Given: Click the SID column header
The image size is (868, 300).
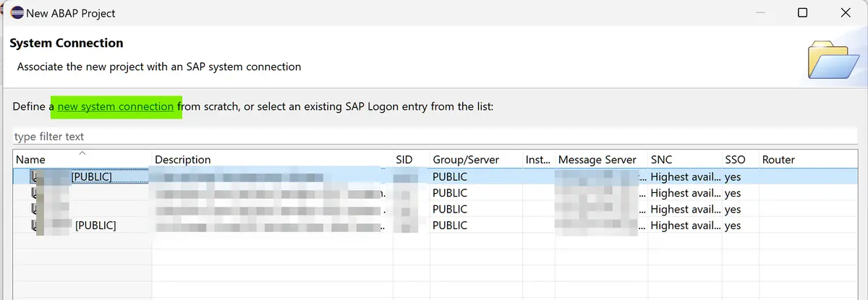Looking at the screenshot, I should [x=404, y=160].
